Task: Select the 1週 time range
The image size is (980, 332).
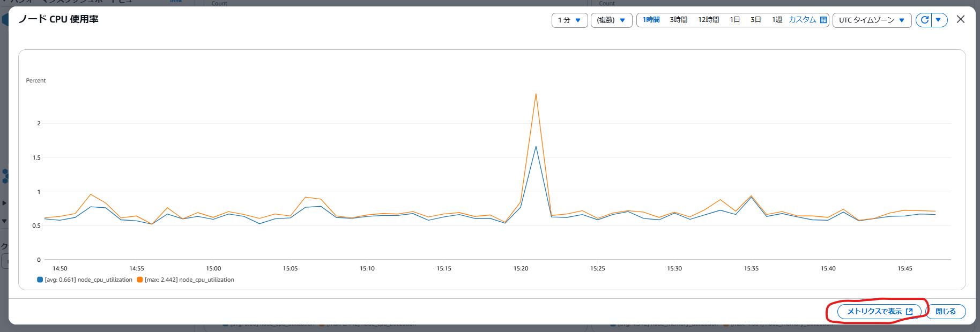Action: tap(777, 20)
